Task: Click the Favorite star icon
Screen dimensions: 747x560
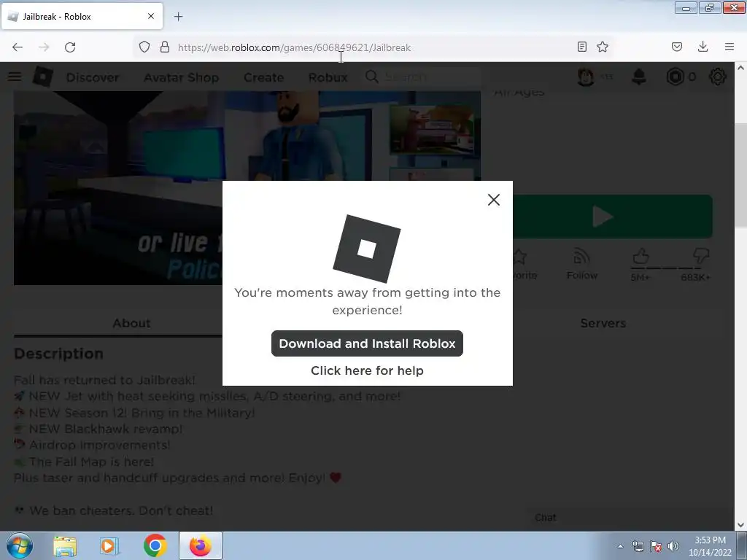Action: [520, 257]
